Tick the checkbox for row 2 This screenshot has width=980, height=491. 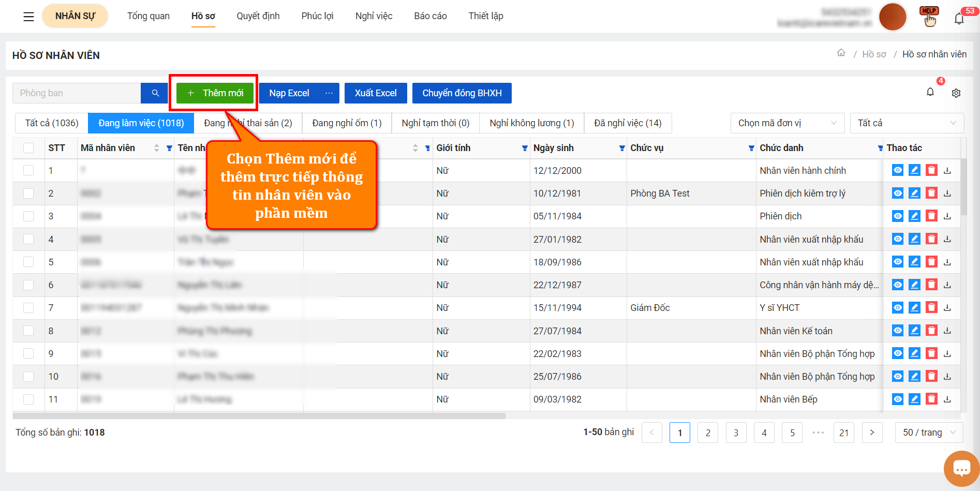coord(28,194)
